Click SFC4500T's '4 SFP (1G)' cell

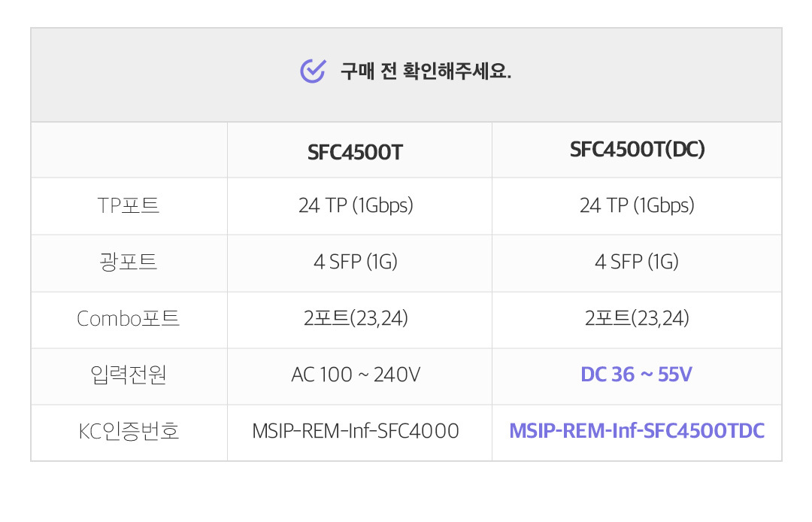pyautogui.click(x=356, y=262)
